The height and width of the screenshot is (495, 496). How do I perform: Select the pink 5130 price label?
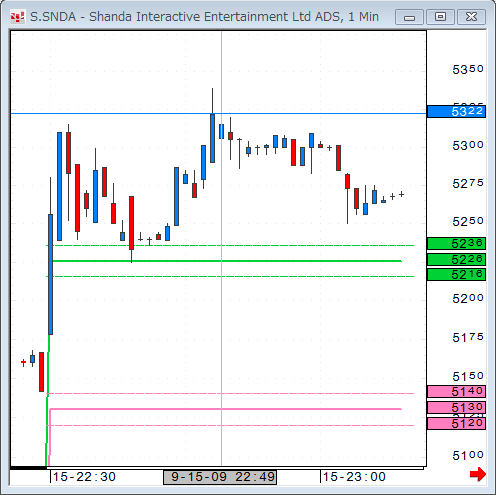click(x=456, y=407)
